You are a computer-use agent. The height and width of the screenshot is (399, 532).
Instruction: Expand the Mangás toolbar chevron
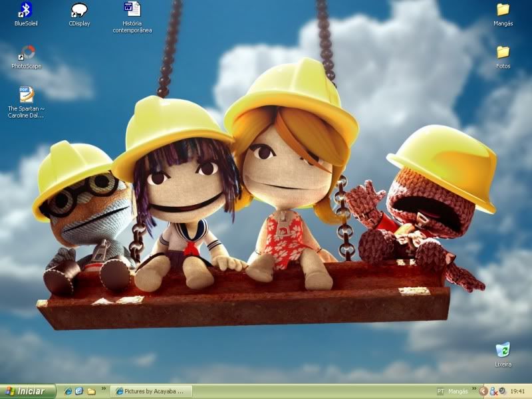[x=473, y=389]
